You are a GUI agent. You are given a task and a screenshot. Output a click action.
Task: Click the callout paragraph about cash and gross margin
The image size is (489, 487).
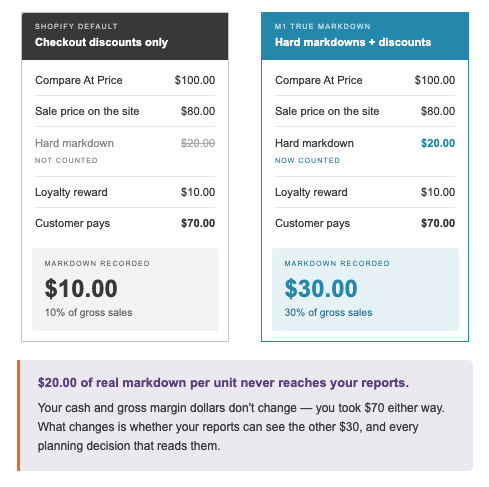coord(241,427)
